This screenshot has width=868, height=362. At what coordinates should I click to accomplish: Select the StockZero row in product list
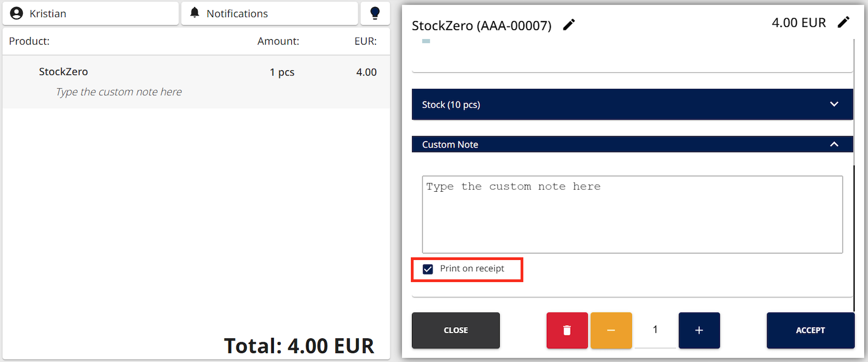coord(196,82)
